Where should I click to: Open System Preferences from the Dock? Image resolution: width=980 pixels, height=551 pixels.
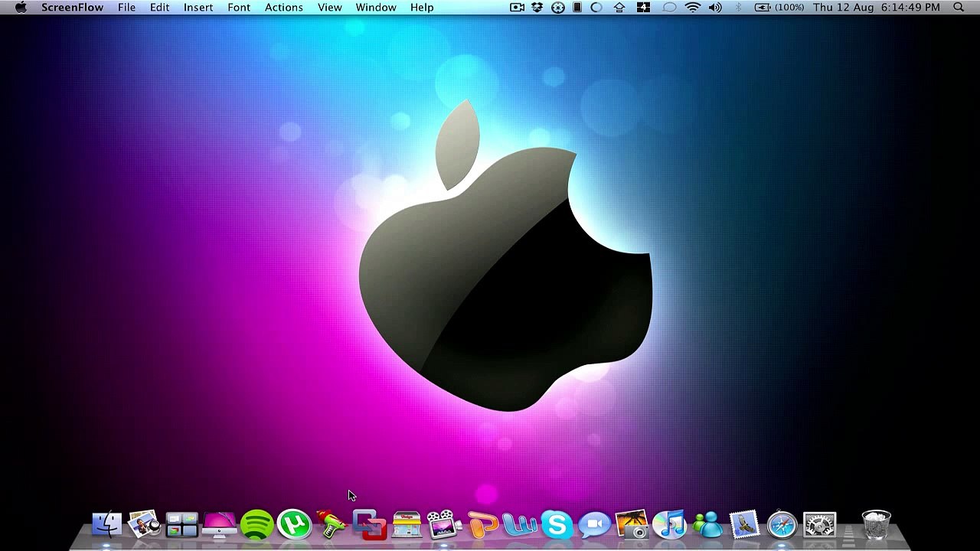coord(819,525)
